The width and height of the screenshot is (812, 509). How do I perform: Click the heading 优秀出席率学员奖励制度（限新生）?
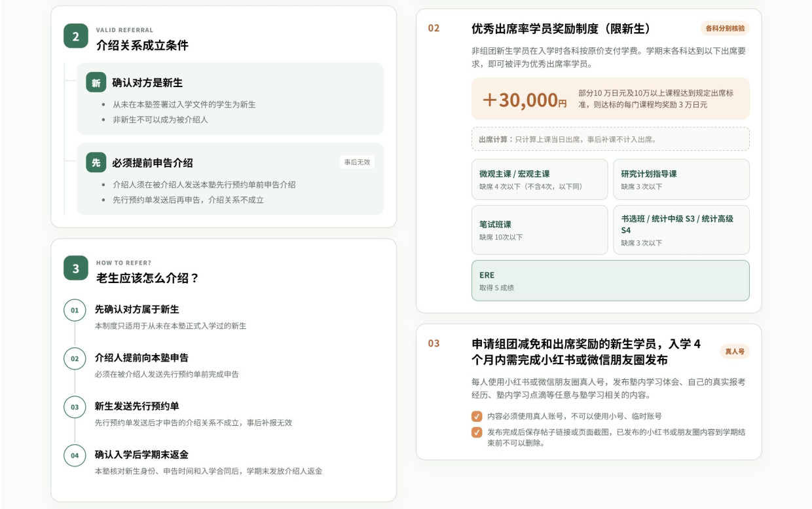[561, 29]
